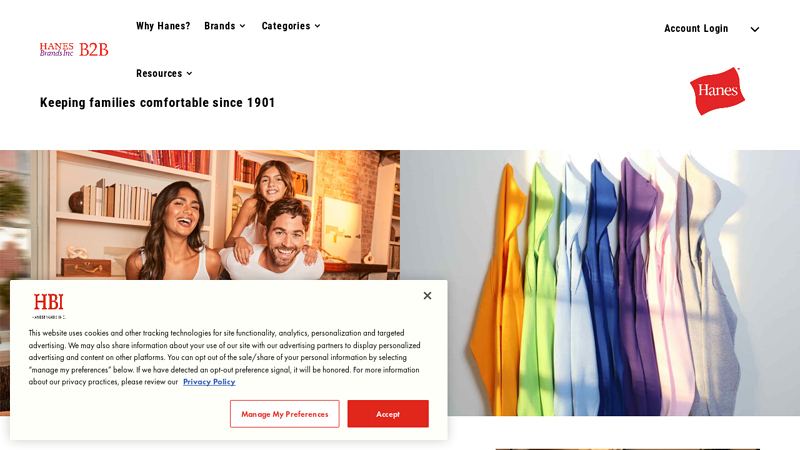
Task: Click the HBI logo in cookie banner
Action: point(48,306)
